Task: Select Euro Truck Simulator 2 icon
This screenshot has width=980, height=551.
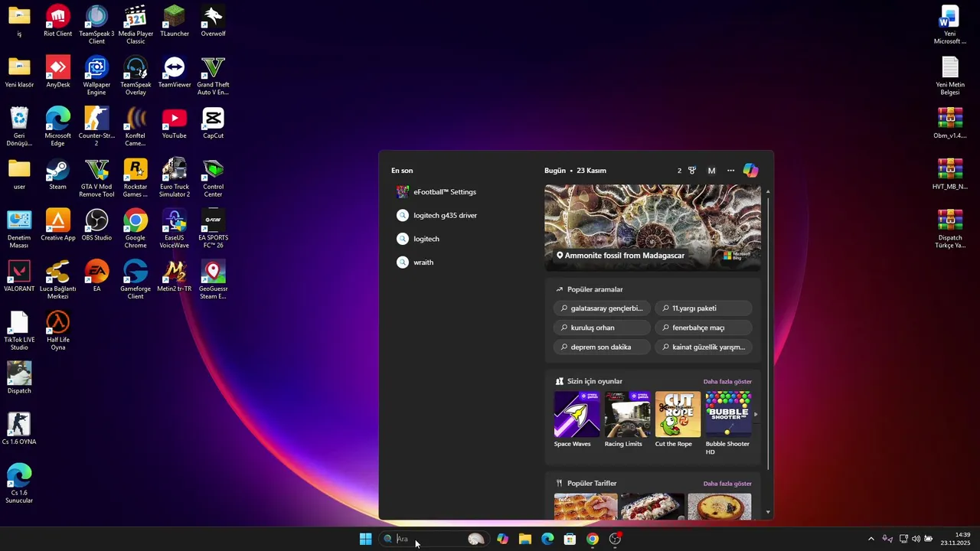Action: point(175,178)
